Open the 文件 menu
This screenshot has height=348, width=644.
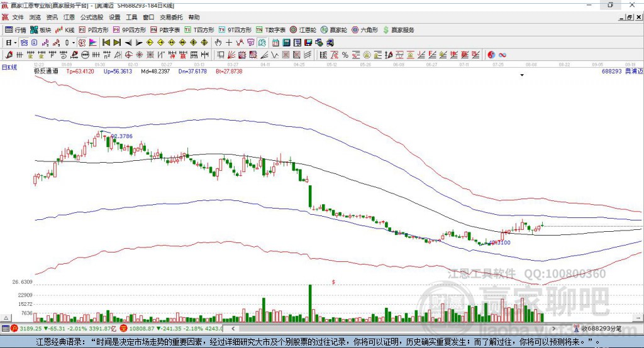(18, 17)
